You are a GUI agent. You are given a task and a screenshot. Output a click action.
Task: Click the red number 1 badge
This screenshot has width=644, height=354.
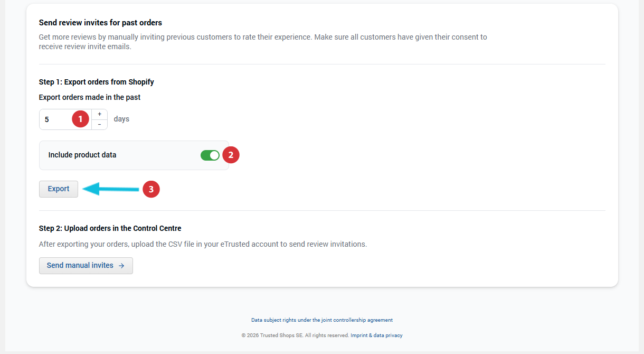(80, 119)
